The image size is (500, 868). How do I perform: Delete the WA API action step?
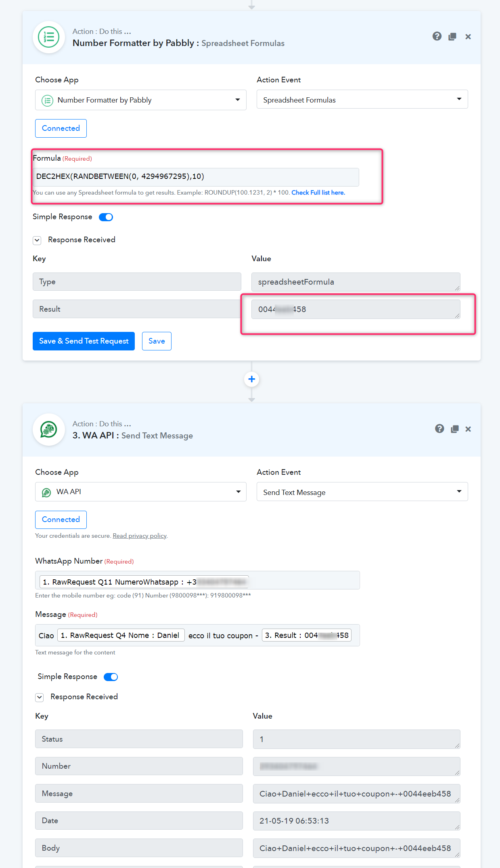point(468,429)
